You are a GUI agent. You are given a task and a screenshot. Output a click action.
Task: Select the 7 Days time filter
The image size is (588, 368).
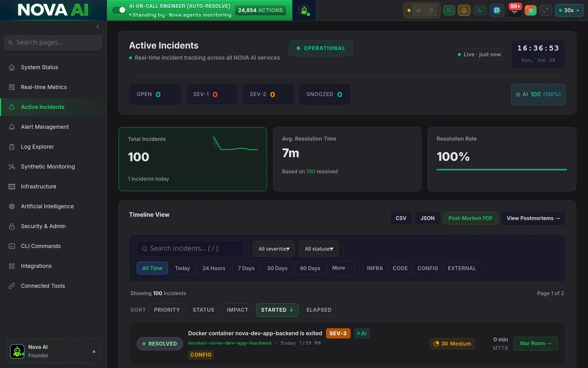[x=246, y=268]
